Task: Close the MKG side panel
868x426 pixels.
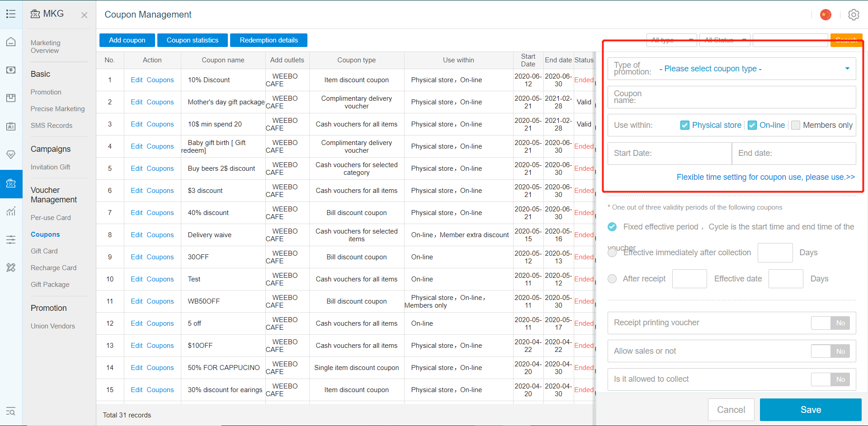Action: pyautogui.click(x=84, y=15)
